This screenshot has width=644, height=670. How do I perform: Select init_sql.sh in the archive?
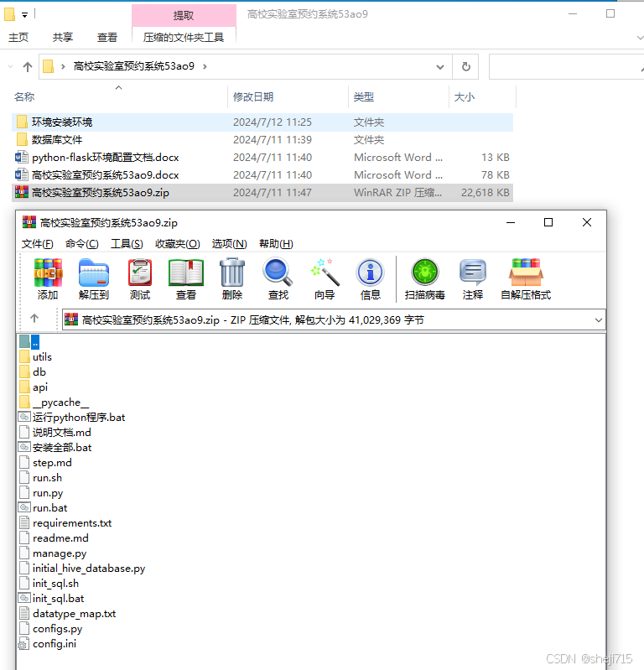(55, 584)
